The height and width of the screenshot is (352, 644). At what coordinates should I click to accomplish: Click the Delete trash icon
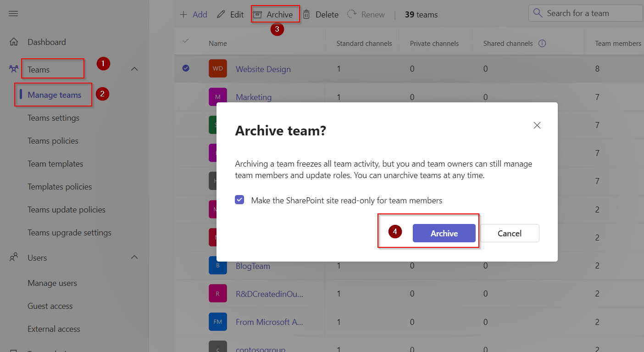click(x=306, y=14)
